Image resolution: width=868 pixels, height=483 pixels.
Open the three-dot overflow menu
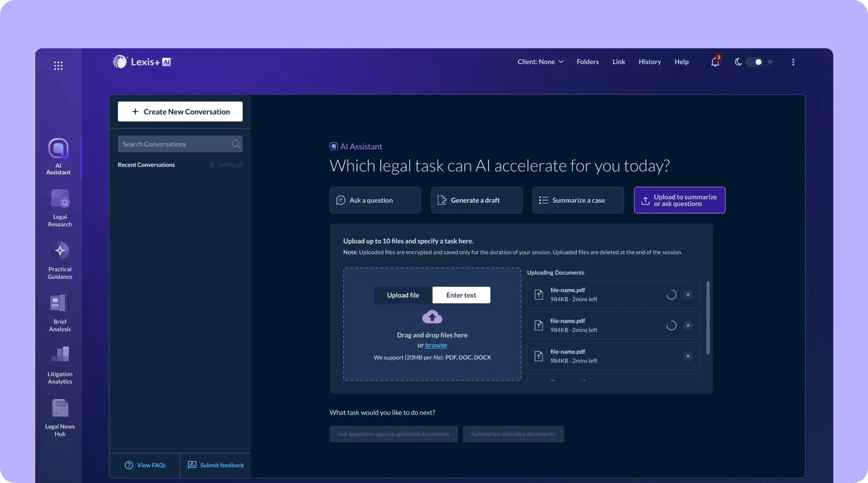point(793,62)
